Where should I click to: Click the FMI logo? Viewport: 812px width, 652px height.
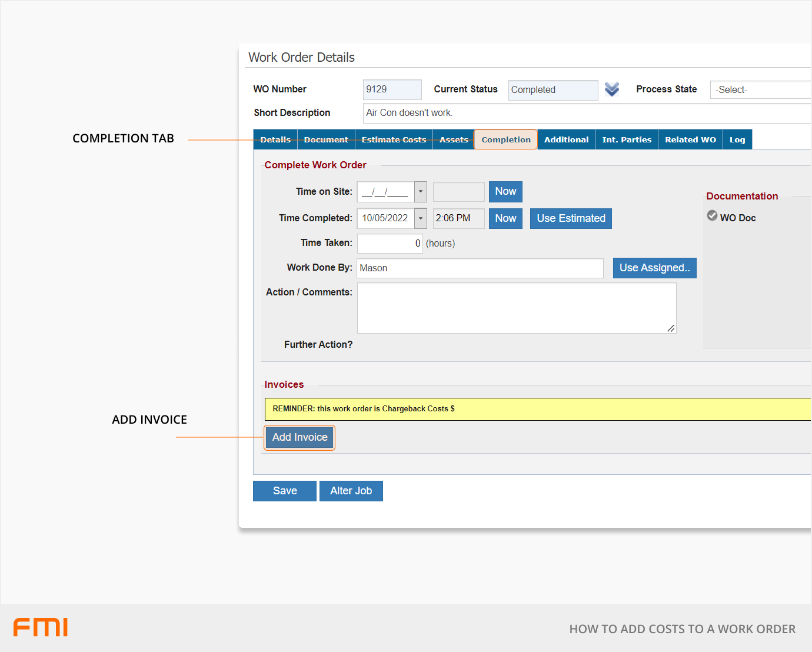pos(41,627)
